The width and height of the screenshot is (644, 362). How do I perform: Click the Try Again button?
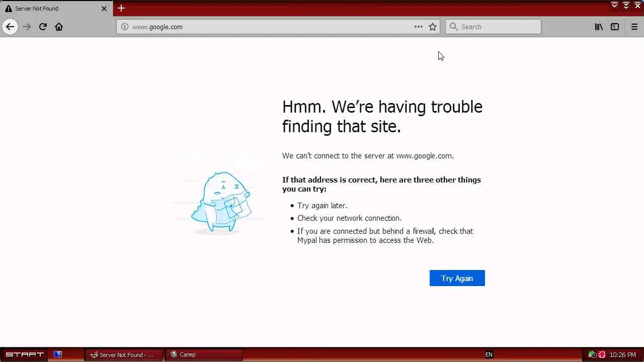[x=457, y=278]
